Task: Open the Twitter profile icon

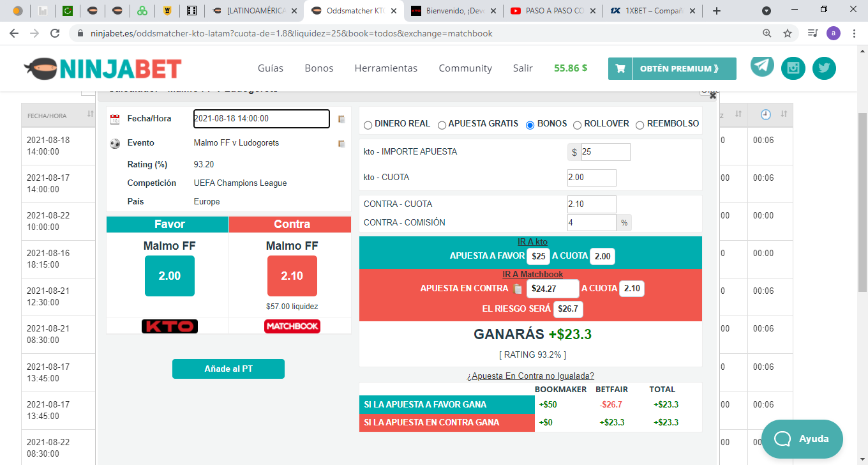Action: (x=824, y=68)
